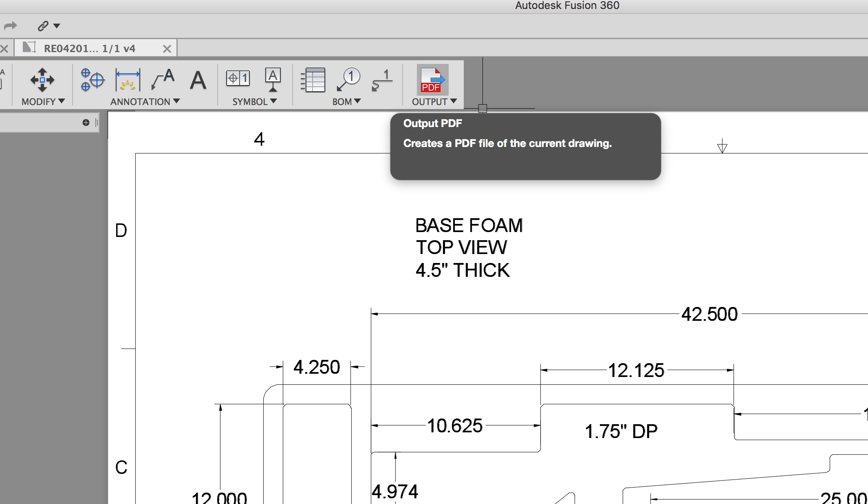
Task: Open the MODIFY panel dropdown
Action: [62, 101]
